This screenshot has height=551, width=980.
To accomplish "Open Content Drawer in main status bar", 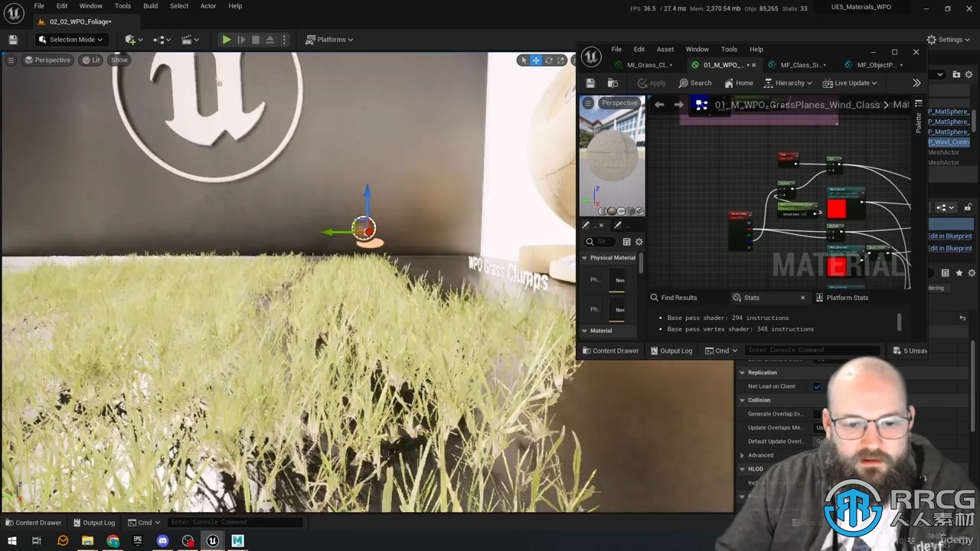I will click(x=33, y=523).
